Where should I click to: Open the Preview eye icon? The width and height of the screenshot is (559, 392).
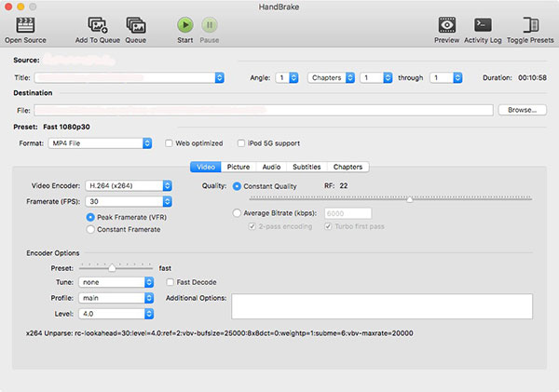point(446,25)
